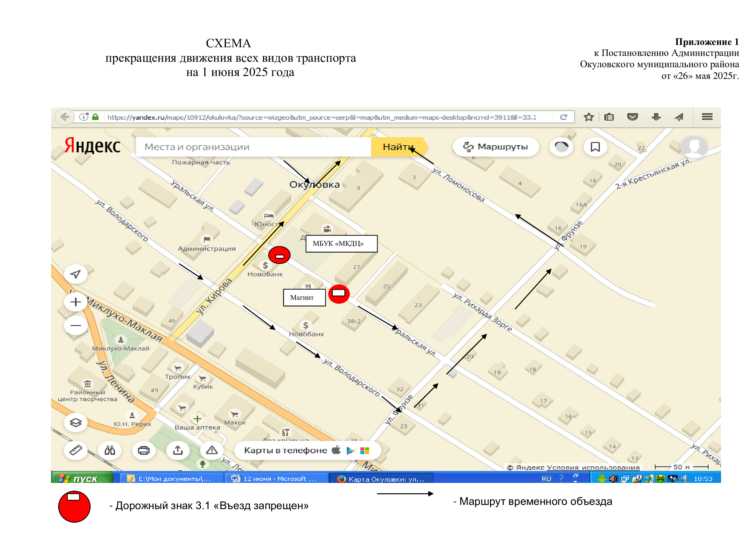The height and width of the screenshot is (535, 756).
Task: Zoom in with the plus button
Action: pyautogui.click(x=76, y=302)
